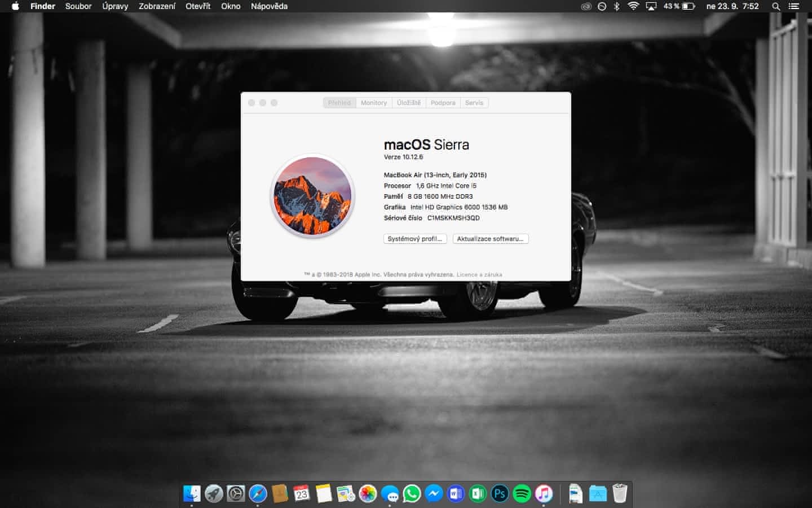Viewport: 812px width, 508px height.
Task: Open Adobe Photoshop from the dock
Action: [x=500, y=494]
